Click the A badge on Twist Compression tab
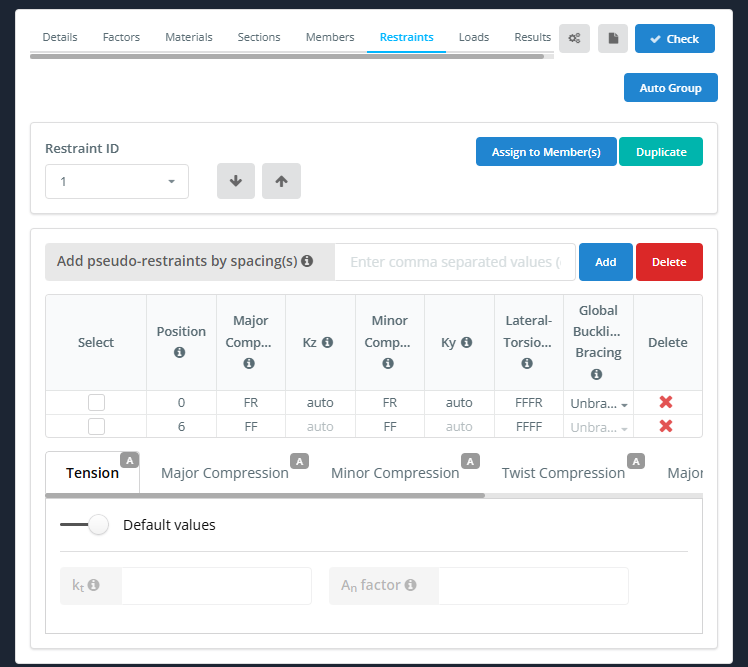This screenshot has height=667, width=748. click(x=636, y=461)
